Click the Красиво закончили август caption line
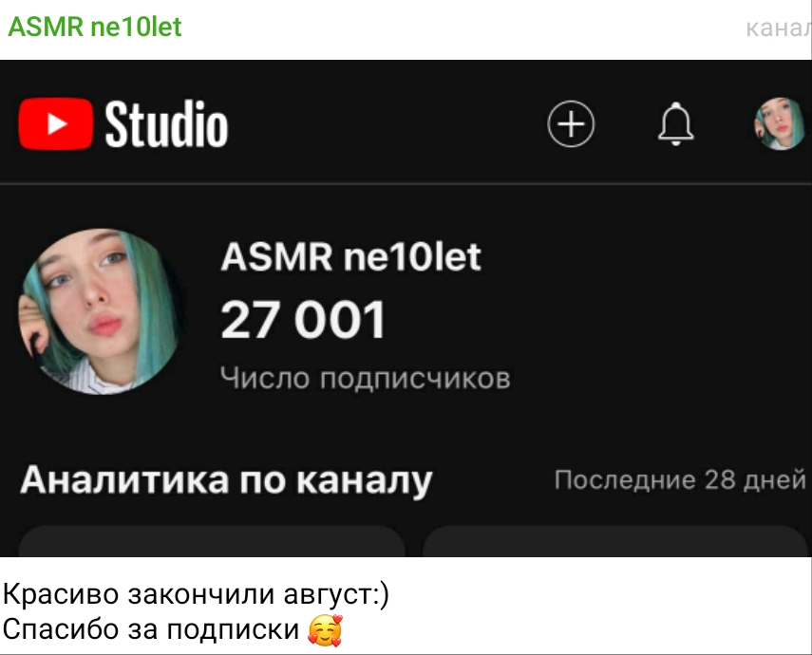This screenshot has height=655, width=812. (x=196, y=594)
